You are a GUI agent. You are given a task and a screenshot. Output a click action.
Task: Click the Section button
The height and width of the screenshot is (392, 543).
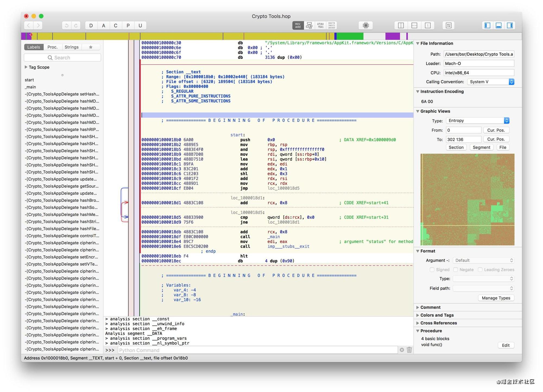pyautogui.click(x=456, y=148)
